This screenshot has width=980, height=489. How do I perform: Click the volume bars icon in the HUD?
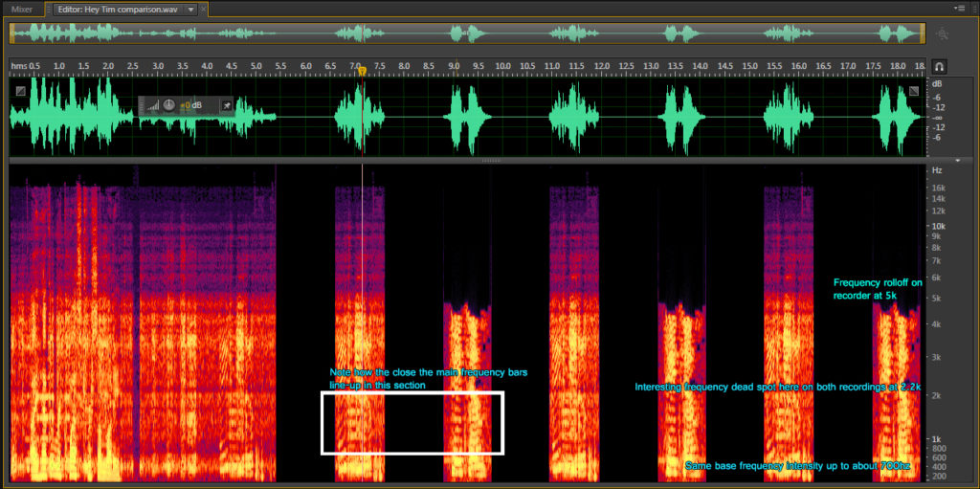coord(154,105)
